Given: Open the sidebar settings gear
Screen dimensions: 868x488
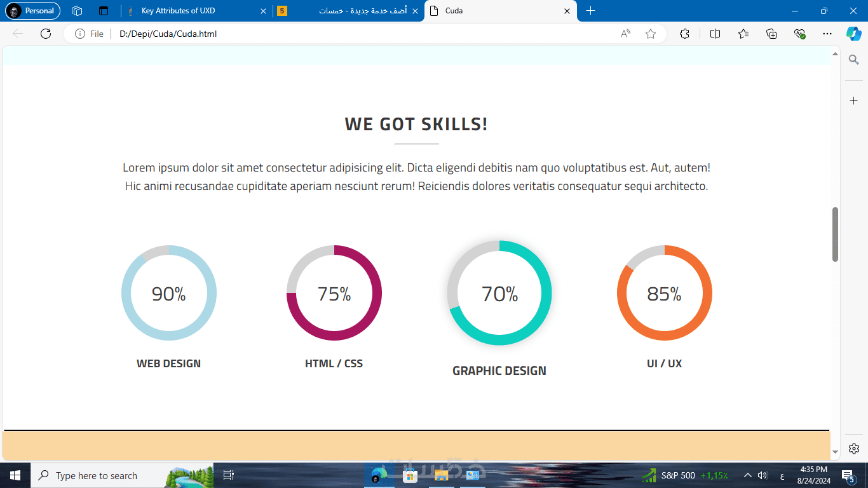Looking at the screenshot, I should click(x=854, y=449).
